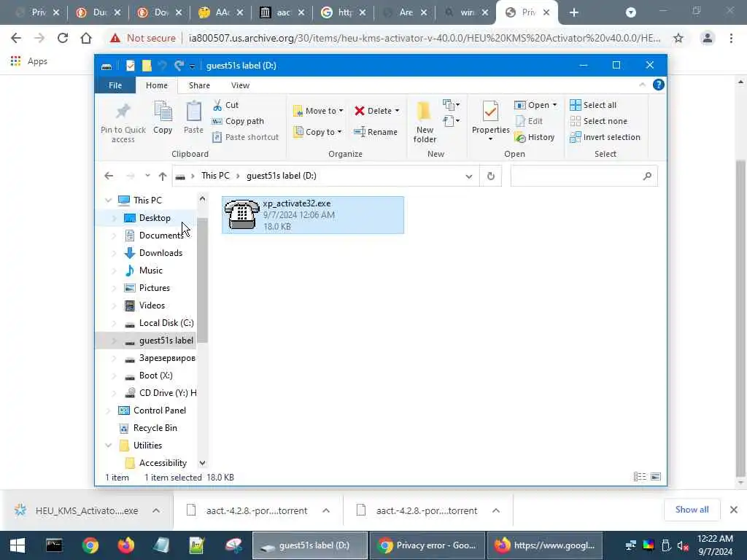The height and width of the screenshot is (560, 747).
Task: Open the Windows Start button
Action: coord(18,545)
